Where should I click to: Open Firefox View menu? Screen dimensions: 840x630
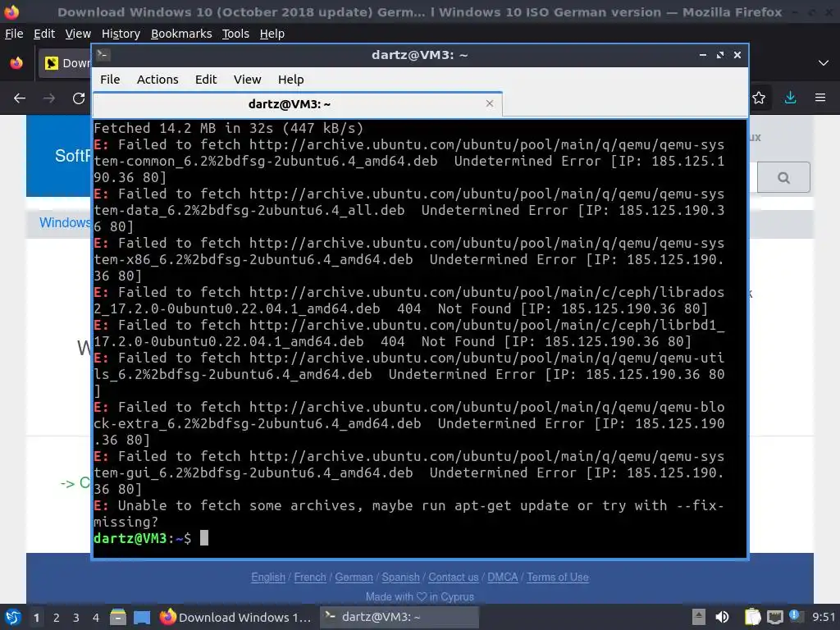pyautogui.click(x=78, y=34)
